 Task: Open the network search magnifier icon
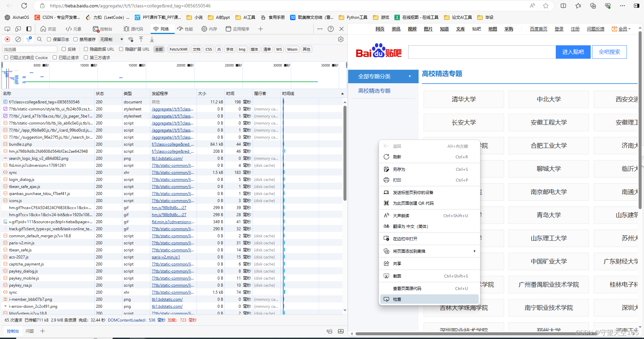[x=40, y=39]
